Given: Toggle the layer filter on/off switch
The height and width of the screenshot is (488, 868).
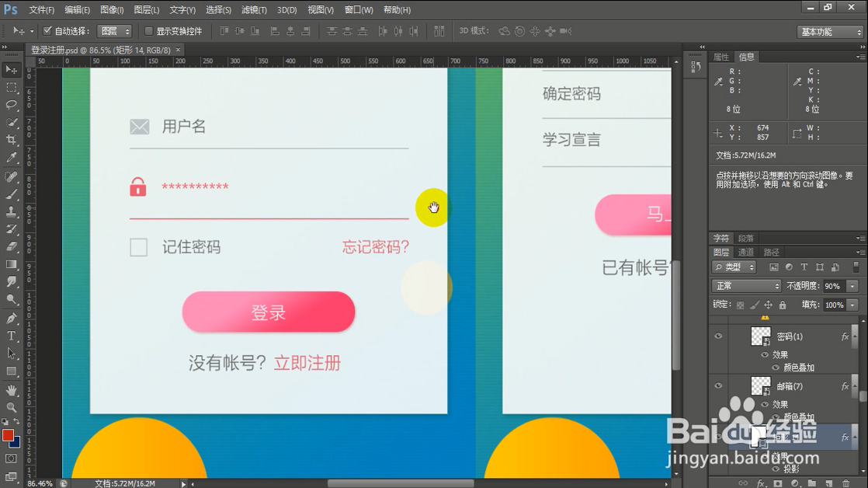Looking at the screenshot, I should click(x=856, y=267).
